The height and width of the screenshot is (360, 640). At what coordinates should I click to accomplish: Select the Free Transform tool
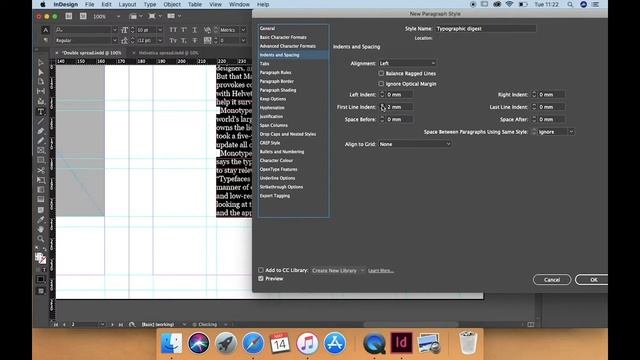(41, 180)
